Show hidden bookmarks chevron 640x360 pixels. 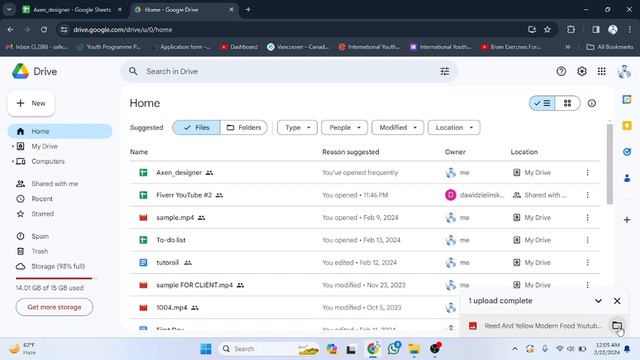pos(567,47)
